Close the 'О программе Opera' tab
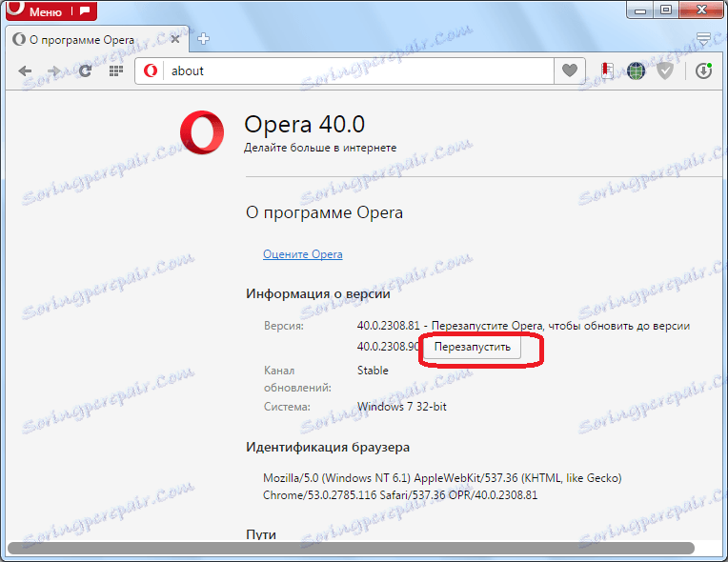 pyautogui.click(x=175, y=39)
